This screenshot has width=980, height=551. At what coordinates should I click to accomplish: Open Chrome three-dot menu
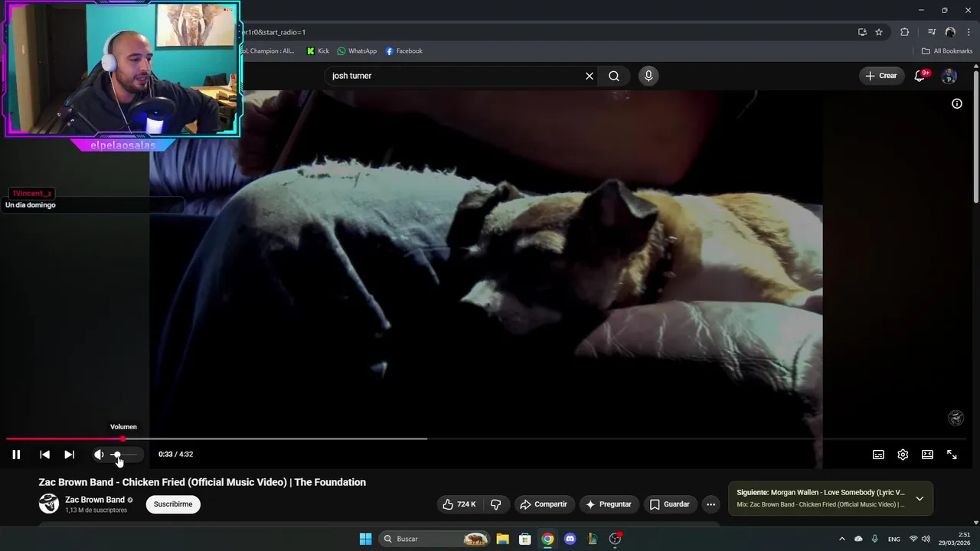click(x=969, y=32)
